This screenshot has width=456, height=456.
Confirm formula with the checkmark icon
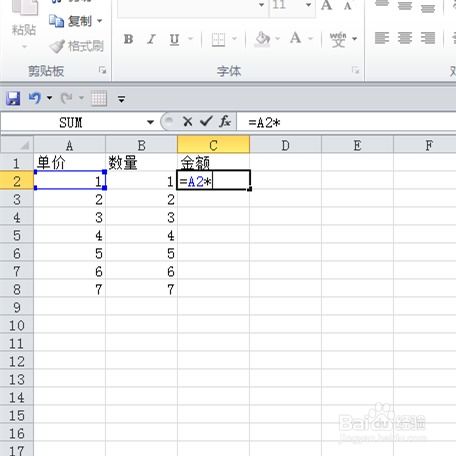[206, 121]
